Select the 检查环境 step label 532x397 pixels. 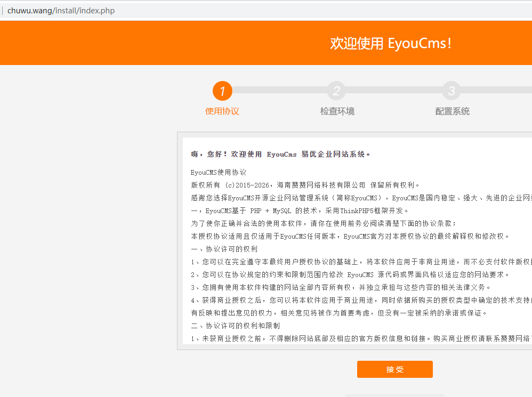tap(337, 111)
